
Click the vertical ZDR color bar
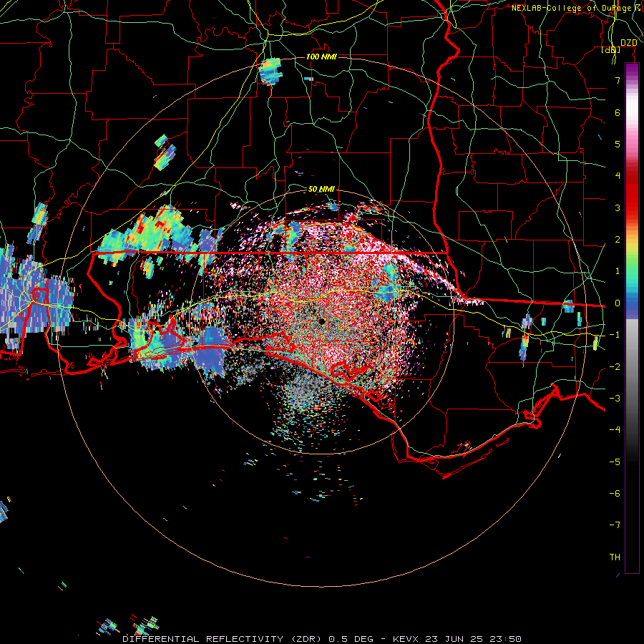632,318
